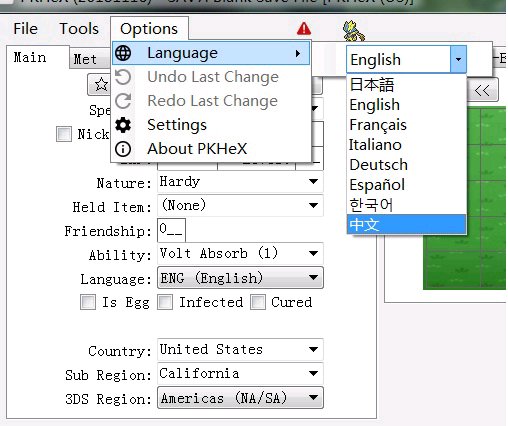Select Italiano in the language list
This screenshot has height=426, width=508.
(x=406, y=145)
